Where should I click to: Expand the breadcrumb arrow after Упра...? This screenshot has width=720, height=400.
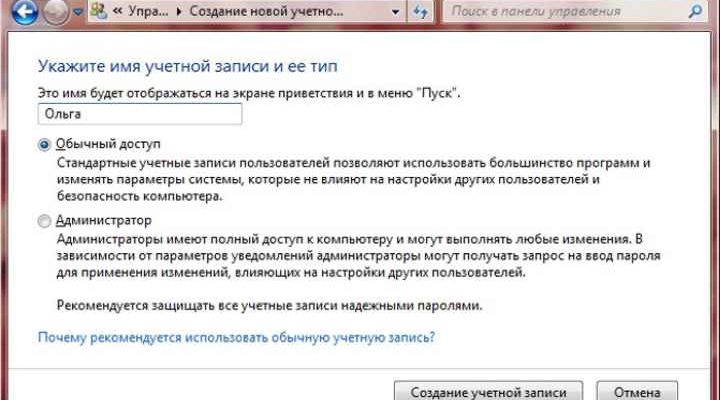179,11
